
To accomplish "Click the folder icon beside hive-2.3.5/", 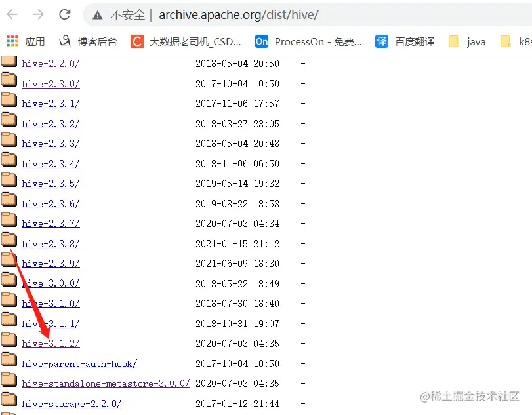I will coord(9,180).
